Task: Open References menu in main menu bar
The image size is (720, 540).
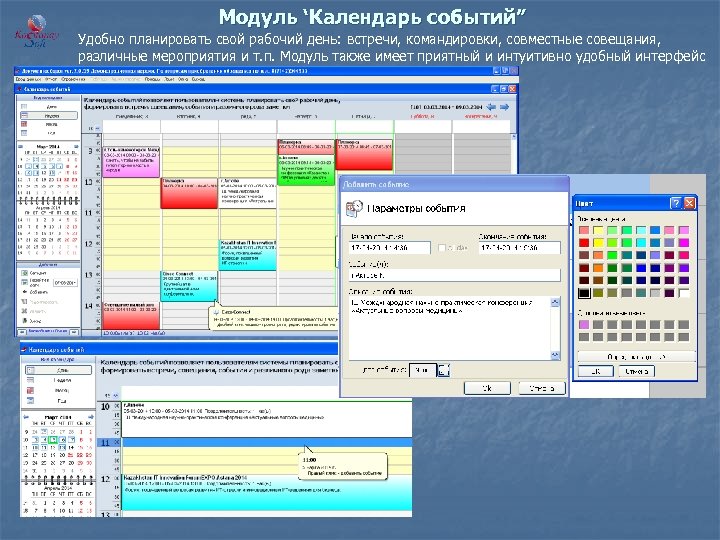Action: [x=73, y=79]
